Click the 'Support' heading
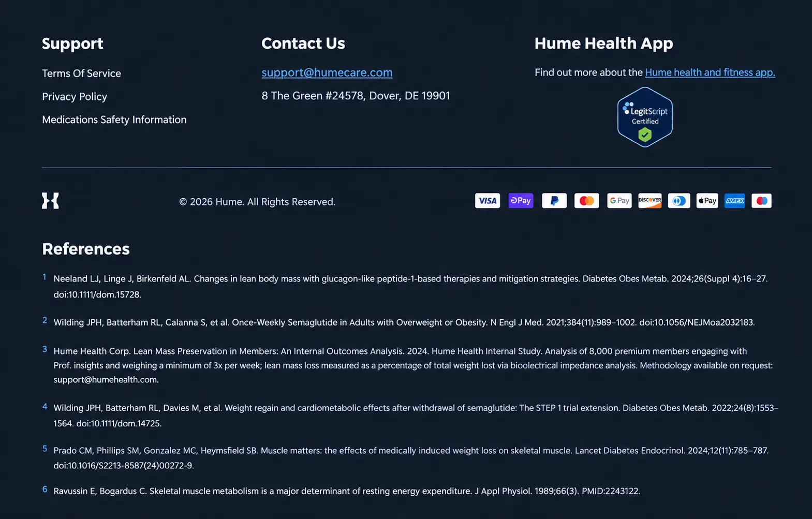This screenshot has width=812, height=519. click(x=72, y=44)
